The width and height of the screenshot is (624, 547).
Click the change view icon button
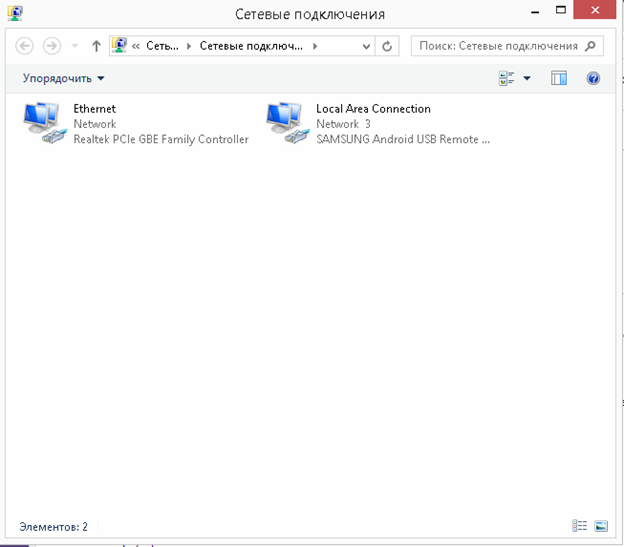coord(507,78)
